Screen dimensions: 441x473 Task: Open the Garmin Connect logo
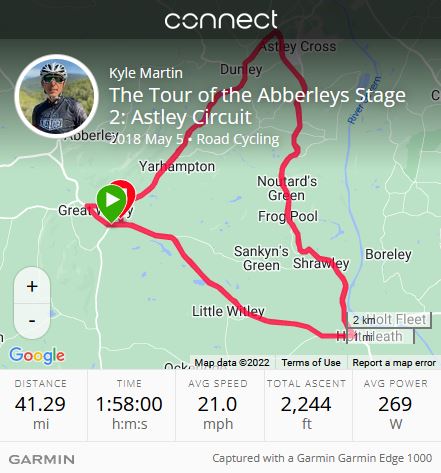pyautogui.click(x=221, y=20)
